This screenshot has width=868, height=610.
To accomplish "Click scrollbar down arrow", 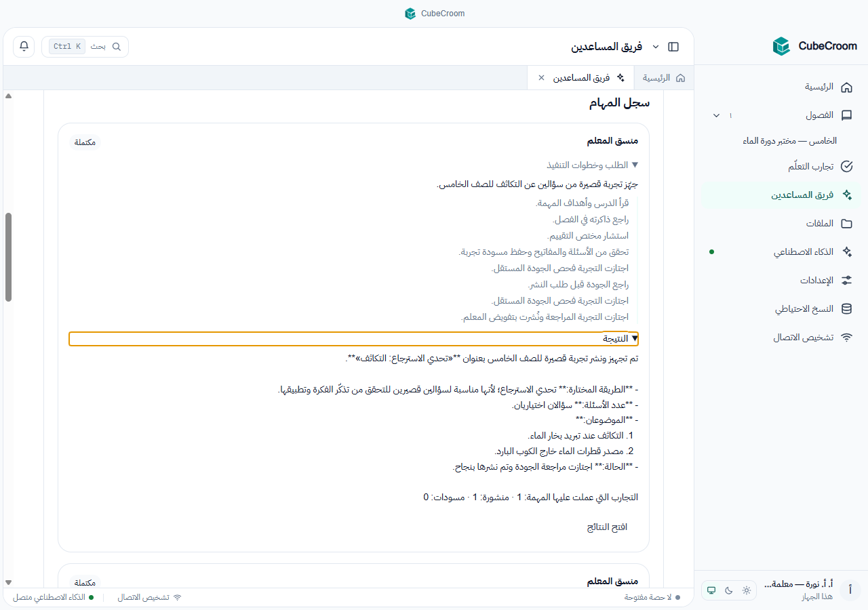I will (x=8, y=582).
